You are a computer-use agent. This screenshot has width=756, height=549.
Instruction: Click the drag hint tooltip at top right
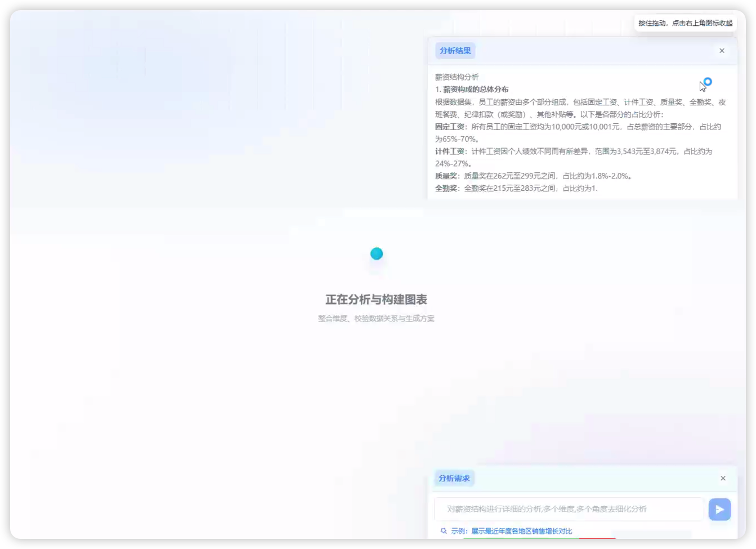(x=686, y=23)
